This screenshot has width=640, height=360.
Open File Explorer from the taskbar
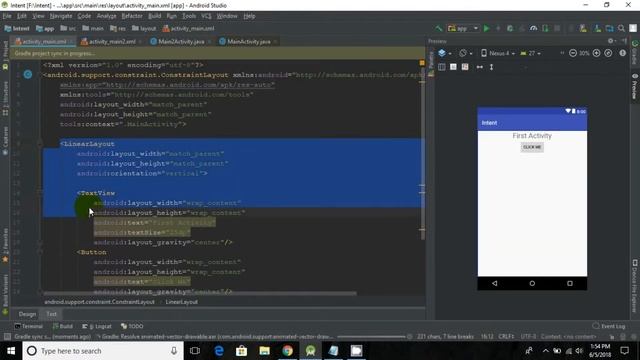(x=264, y=351)
